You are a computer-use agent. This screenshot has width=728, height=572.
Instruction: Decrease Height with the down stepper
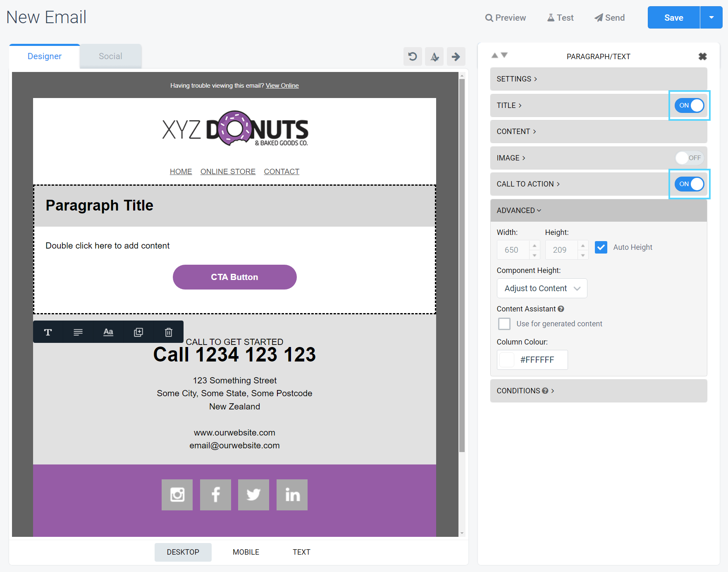tap(583, 255)
